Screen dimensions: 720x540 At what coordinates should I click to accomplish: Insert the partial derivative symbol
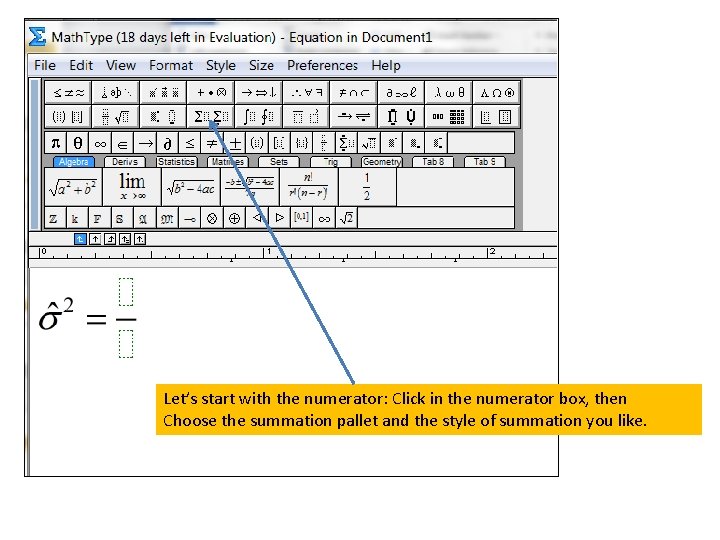coord(168,143)
